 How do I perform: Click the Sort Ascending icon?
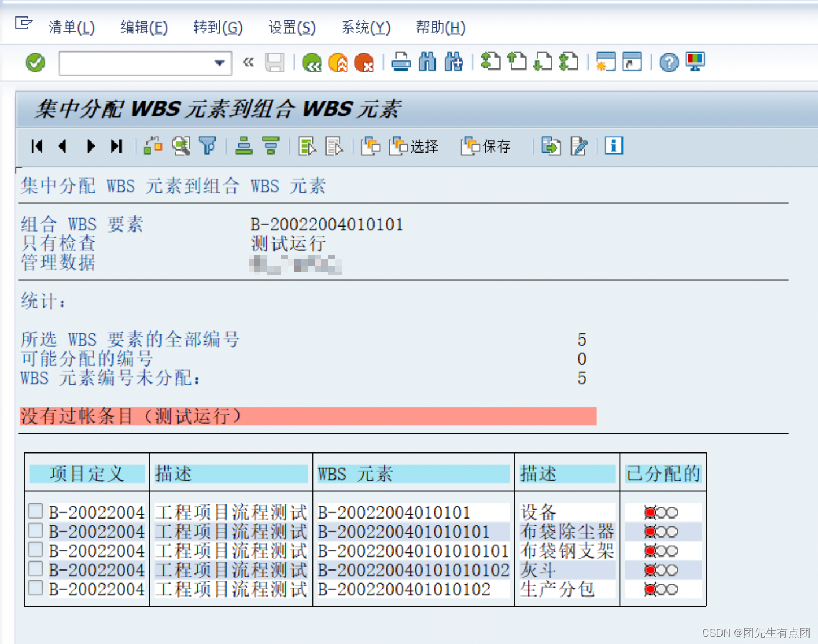[x=243, y=146]
